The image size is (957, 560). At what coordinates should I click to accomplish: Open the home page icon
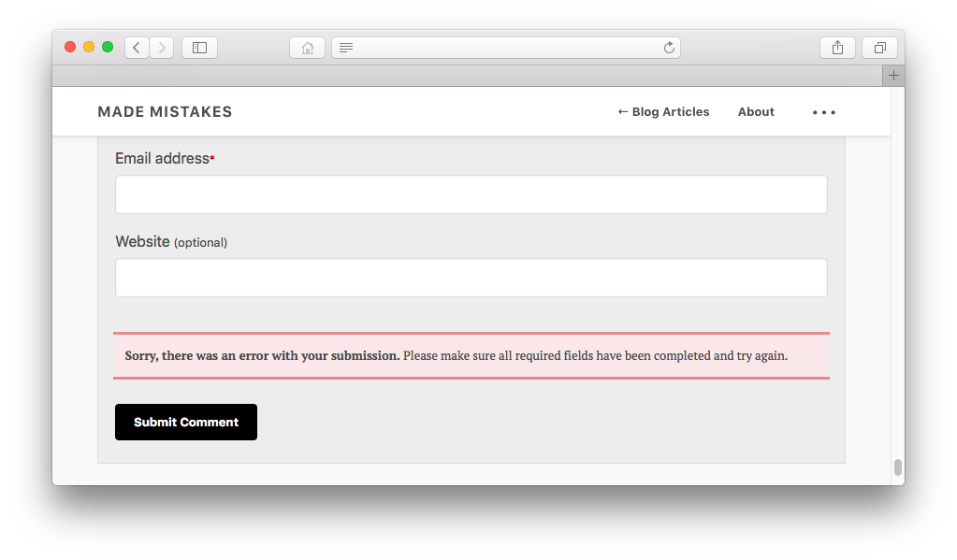click(x=307, y=47)
